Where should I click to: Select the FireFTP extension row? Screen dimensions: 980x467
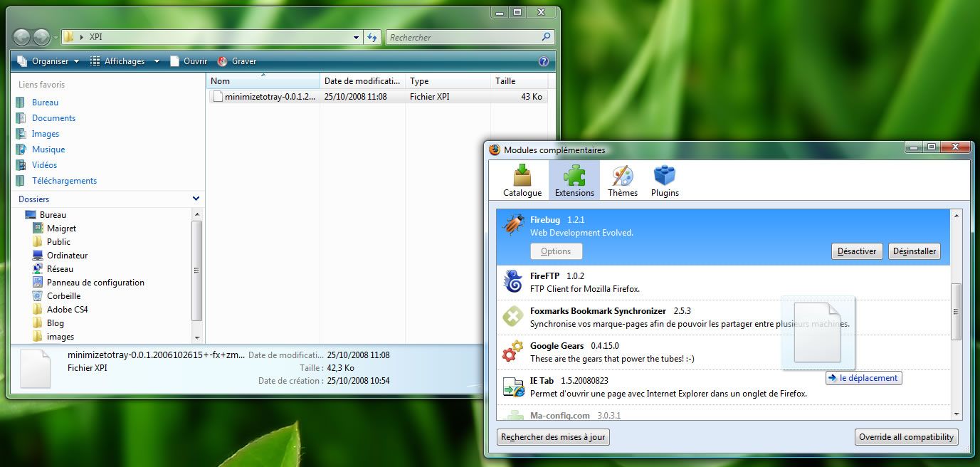tap(723, 282)
